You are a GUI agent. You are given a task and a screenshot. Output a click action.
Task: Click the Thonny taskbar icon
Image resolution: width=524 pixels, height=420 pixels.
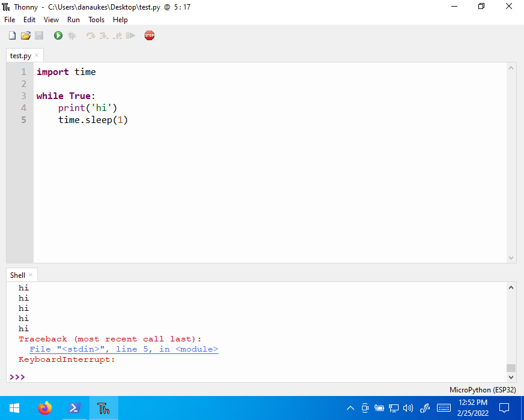(x=104, y=408)
